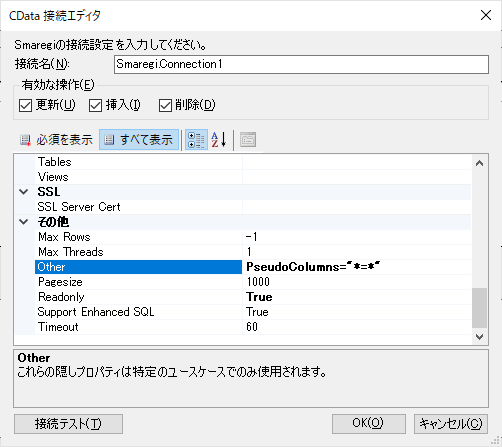The width and height of the screenshot is (502, 447).
Task: Click scrollbar up arrow in property grid
Action: [479, 163]
